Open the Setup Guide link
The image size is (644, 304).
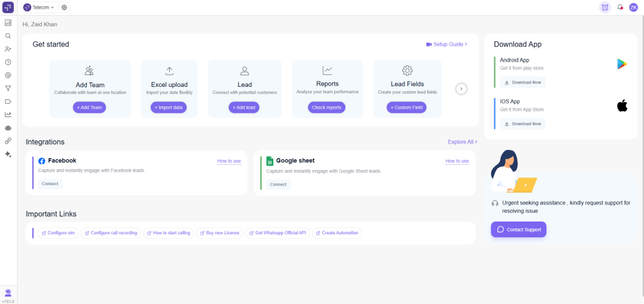(447, 44)
